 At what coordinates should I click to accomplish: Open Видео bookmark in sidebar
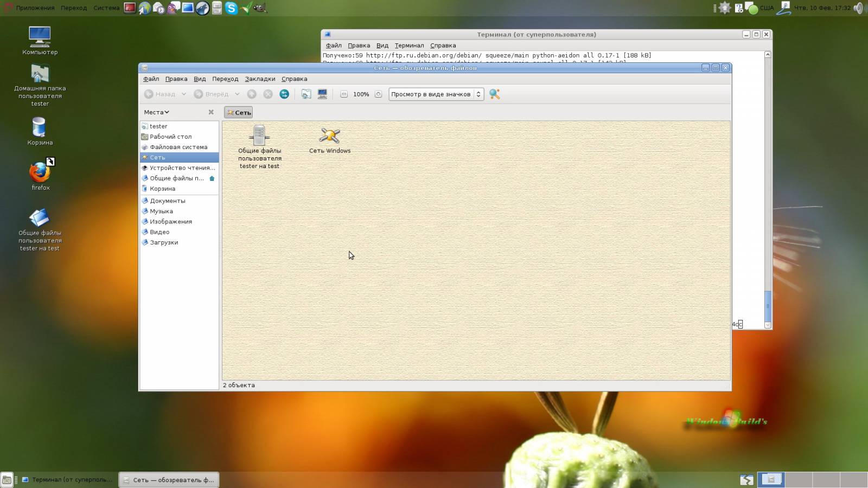[x=180, y=232]
